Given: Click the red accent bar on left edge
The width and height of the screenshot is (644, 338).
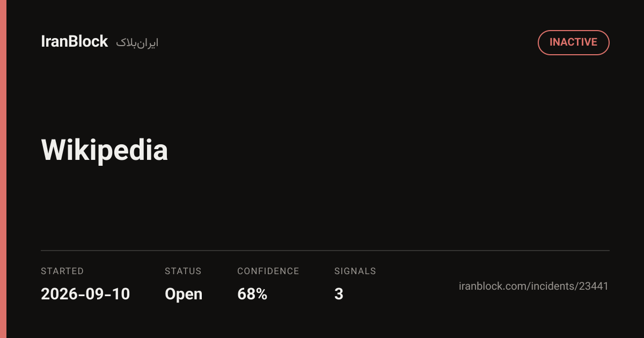Looking at the screenshot, I should [3, 169].
